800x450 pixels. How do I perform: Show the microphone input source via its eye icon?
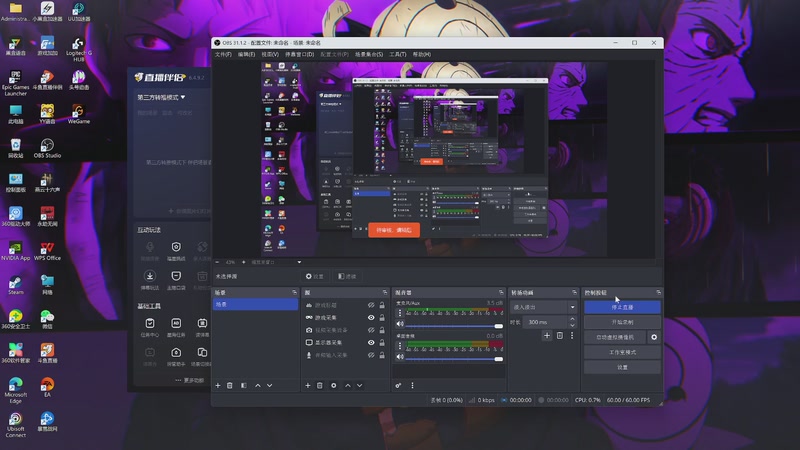pos(371,355)
